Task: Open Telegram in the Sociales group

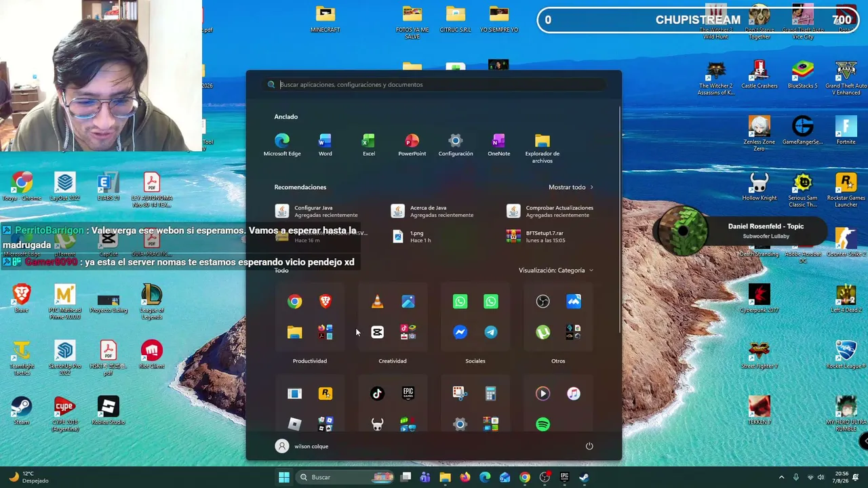Action: 491,332
